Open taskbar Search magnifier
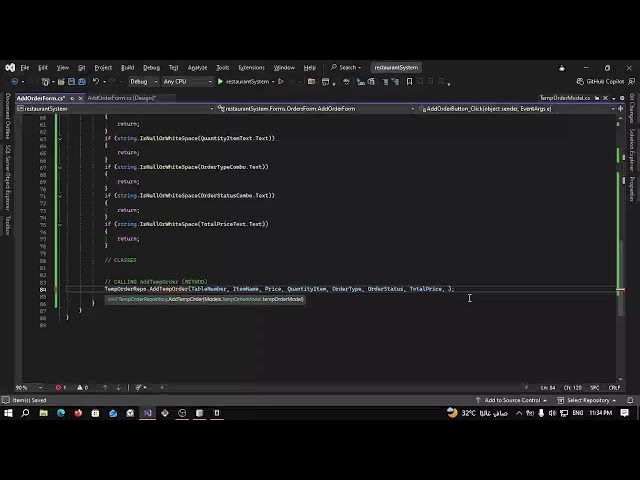Image resolution: width=640 pixels, height=480 pixels. coord(25,413)
